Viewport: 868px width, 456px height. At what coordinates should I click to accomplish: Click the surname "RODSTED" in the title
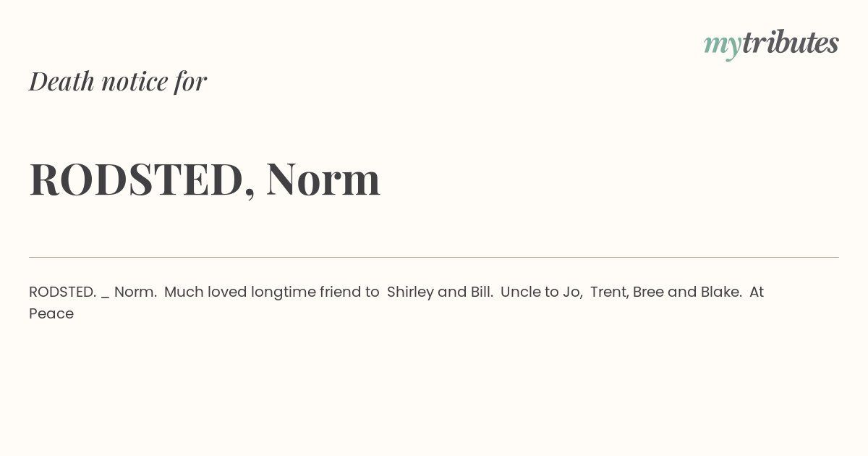[136, 180]
